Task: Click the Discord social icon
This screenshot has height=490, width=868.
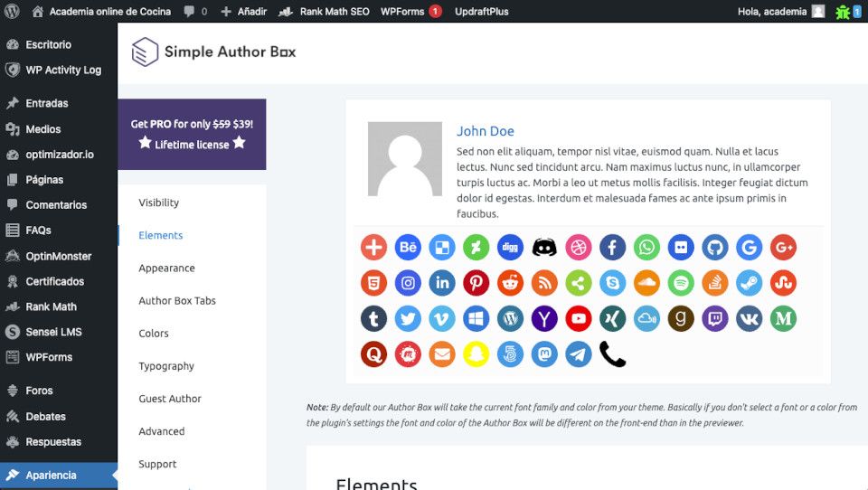Action: pyautogui.click(x=544, y=247)
